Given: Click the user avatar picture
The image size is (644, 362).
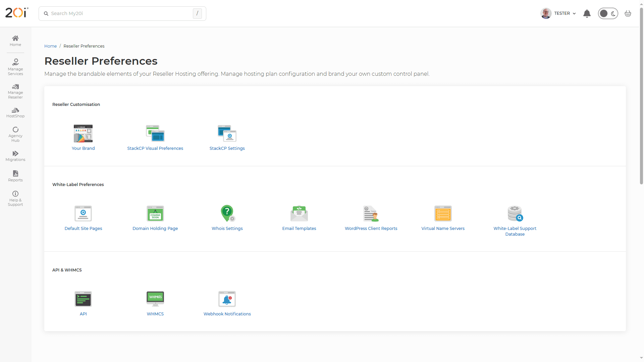Looking at the screenshot, I should 546,13.
